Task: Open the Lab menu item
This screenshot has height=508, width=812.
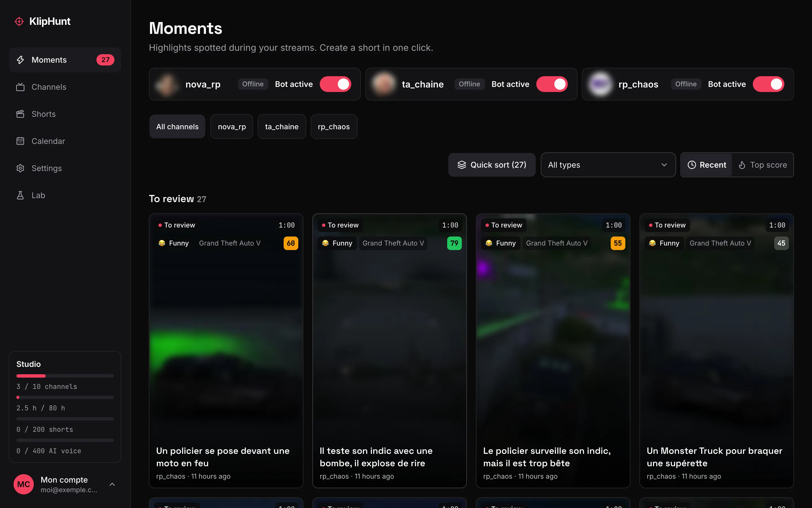Action: [x=65, y=195]
